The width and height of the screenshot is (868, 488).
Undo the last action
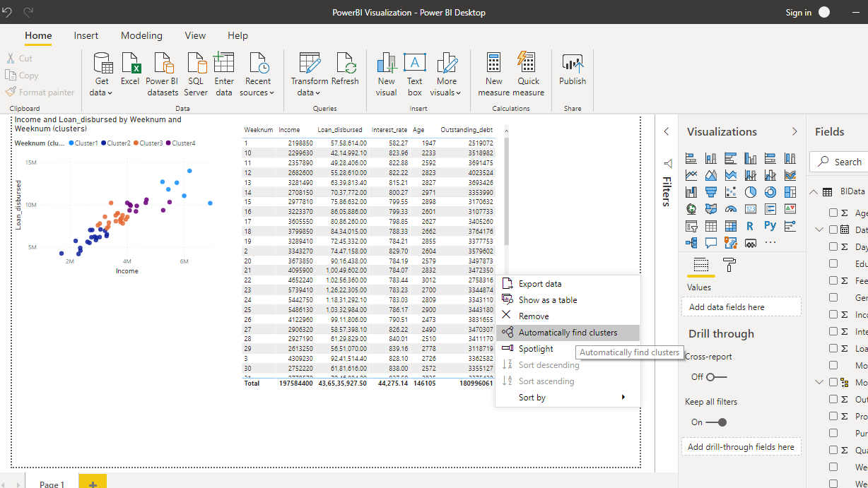[8, 13]
